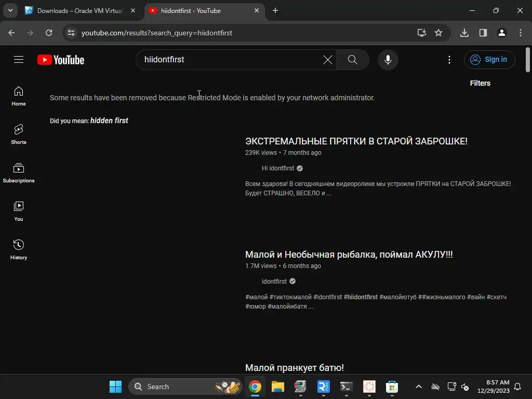The image size is (532, 399).
Task: Close the hiidontfirst YouTube tab
Action: tap(257, 10)
